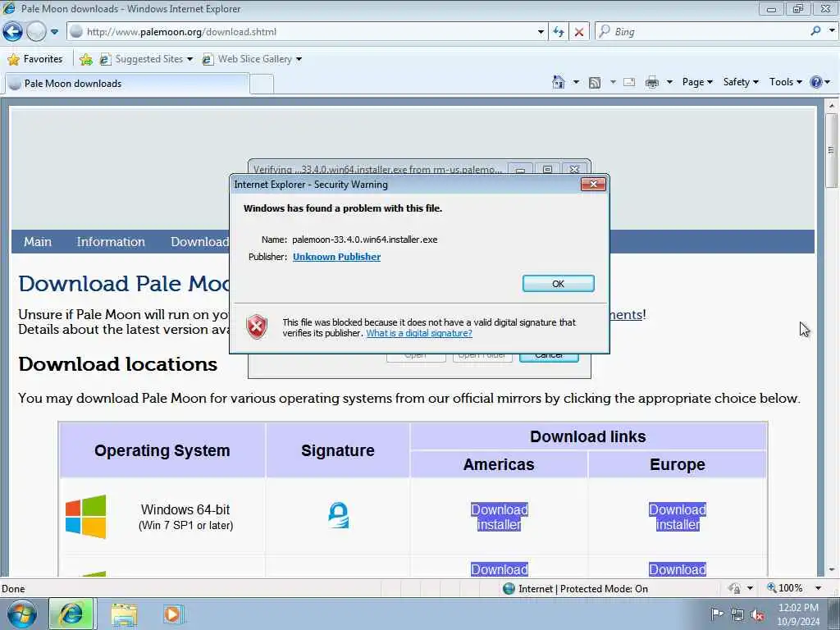Click Windows 64-bit Americas Download installer
This screenshot has width=840, height=630.
click(x=500, y=517)
